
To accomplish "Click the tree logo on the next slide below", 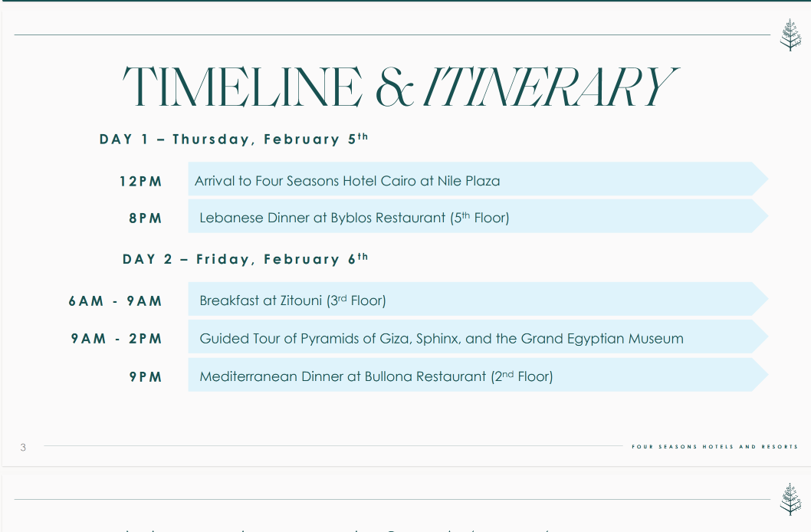I will 790,499.
